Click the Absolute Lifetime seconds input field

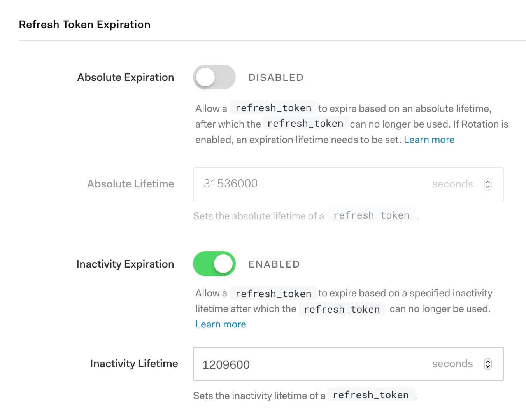[x=311, y=184]
